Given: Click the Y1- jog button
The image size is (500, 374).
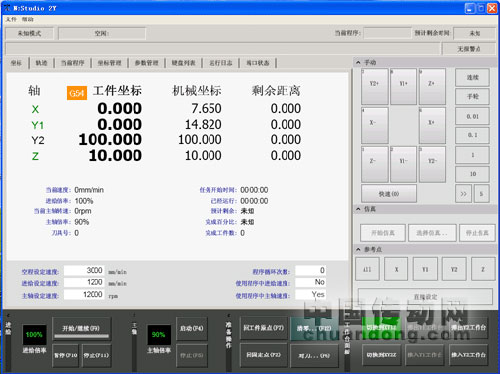Looking at the screenshot, I should [403, 164].
